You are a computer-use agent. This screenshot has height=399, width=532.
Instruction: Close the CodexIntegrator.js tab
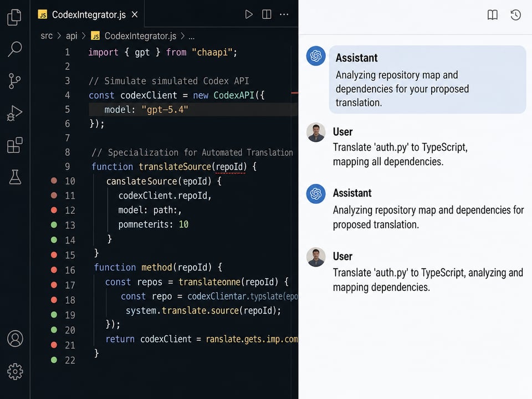pos(135,14)
